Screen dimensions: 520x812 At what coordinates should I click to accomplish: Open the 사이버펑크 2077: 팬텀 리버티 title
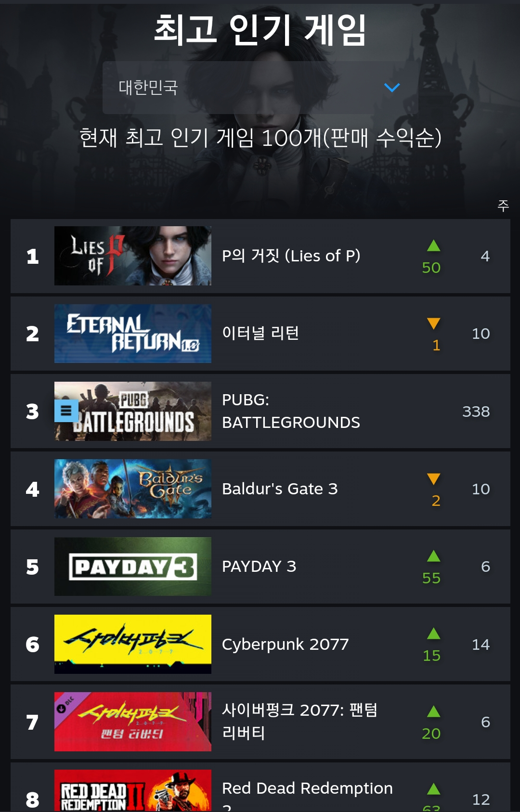[x=299, y=722]
